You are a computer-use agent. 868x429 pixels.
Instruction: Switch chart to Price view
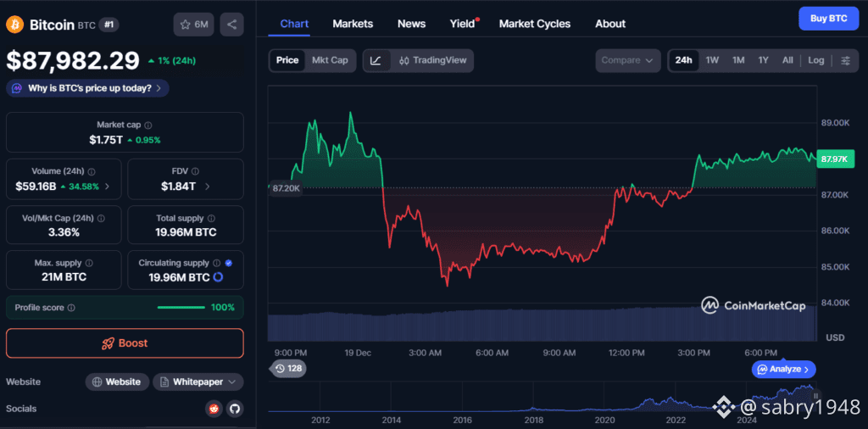coord(287,60)
